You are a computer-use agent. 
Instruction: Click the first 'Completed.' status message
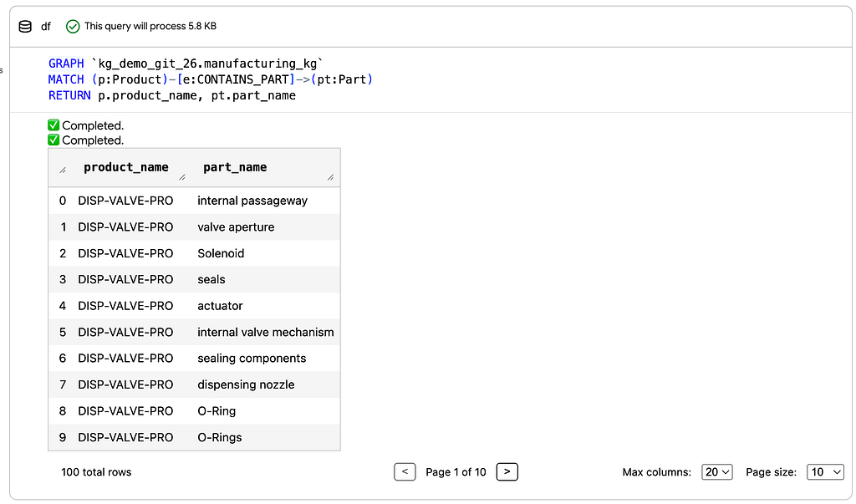click(x=93, y=125)
